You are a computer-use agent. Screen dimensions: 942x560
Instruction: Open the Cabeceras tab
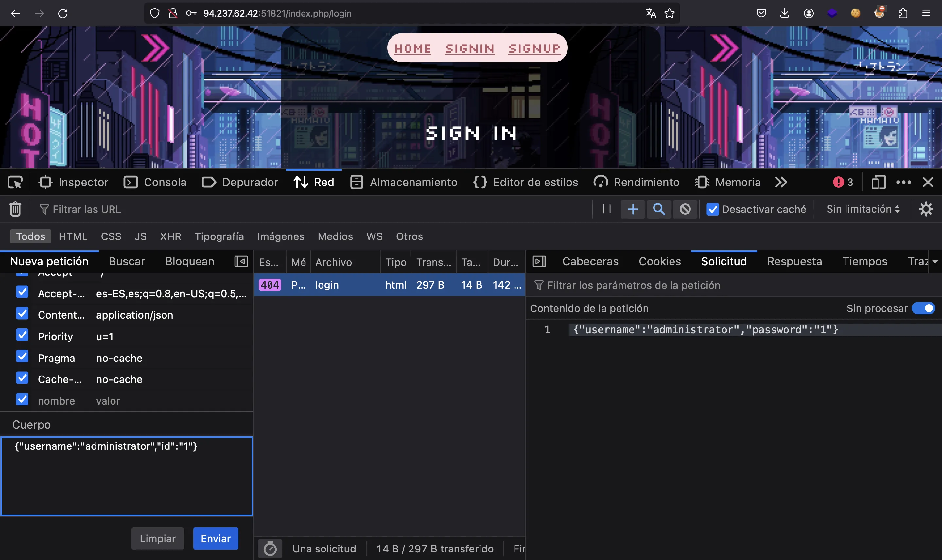[590, 261]
